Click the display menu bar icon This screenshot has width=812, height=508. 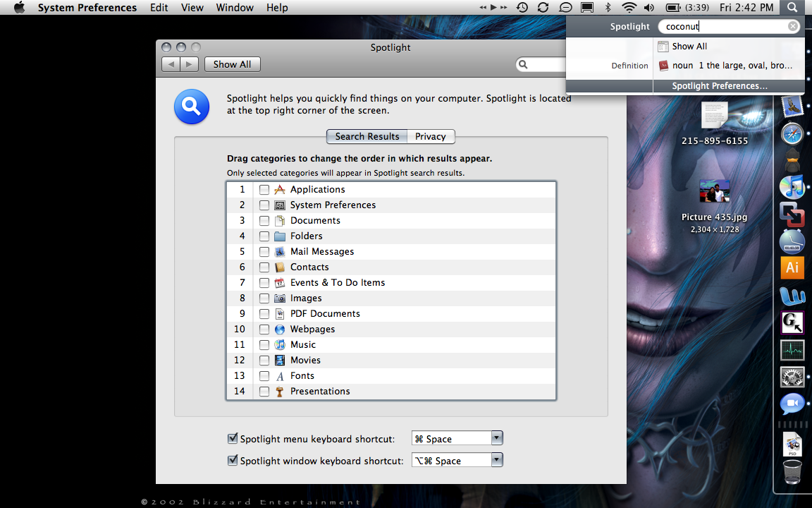point(587,7)
